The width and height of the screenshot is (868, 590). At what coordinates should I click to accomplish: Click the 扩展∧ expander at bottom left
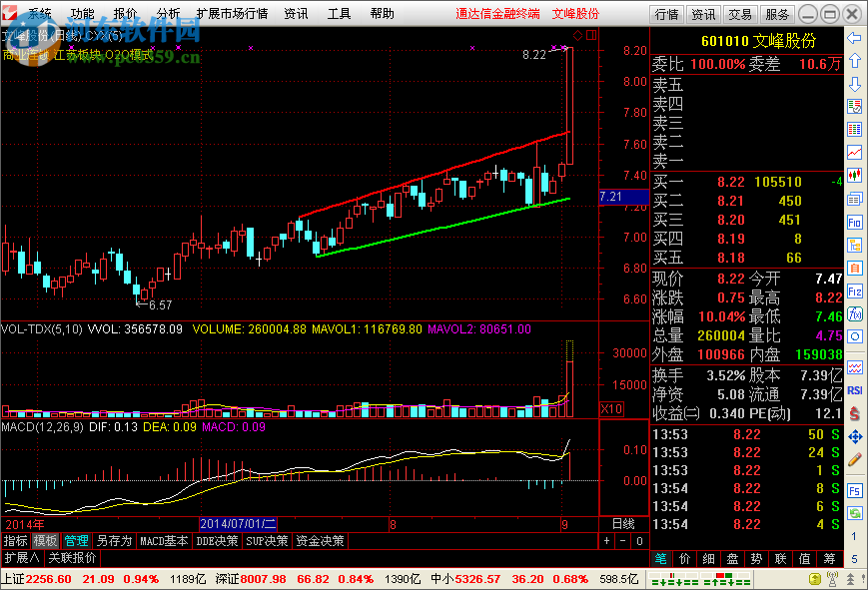[x=22, y=558]
